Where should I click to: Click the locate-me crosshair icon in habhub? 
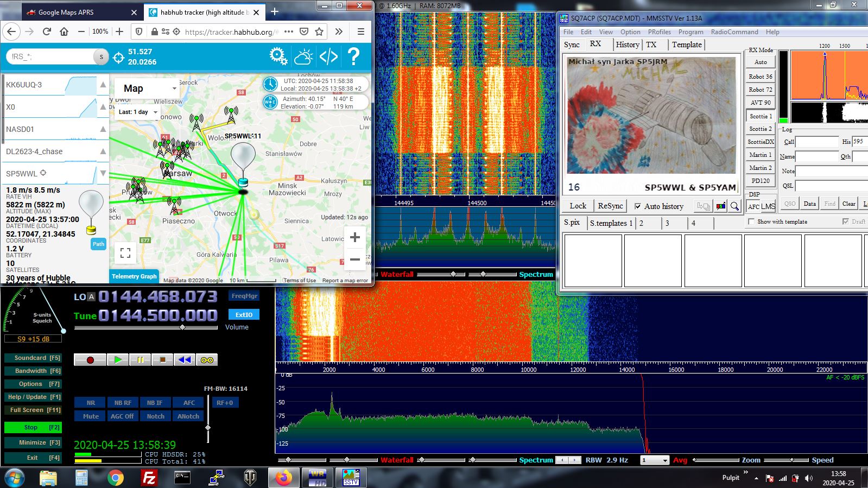tap(119, 57)
